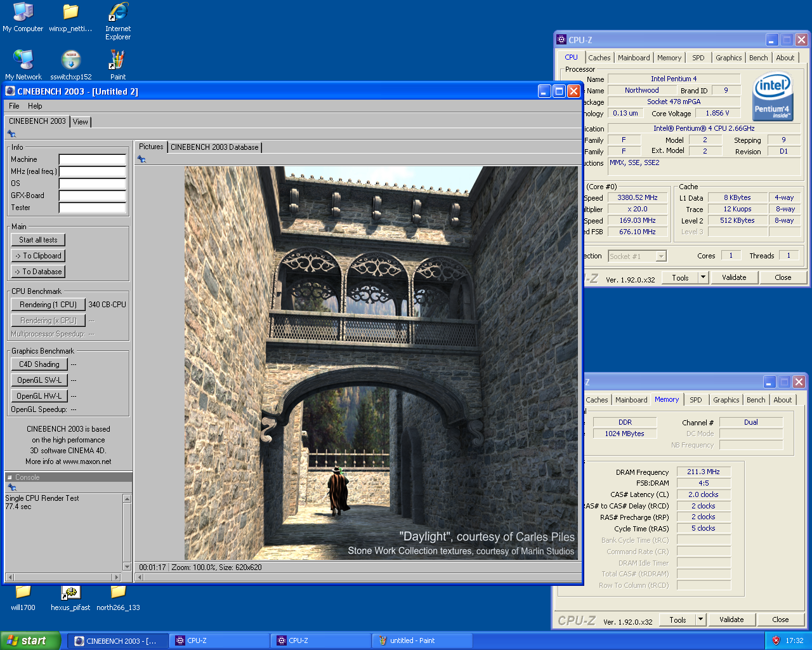Open will1700 folder on desktop
The height and width of the screenshot is (650, 812).
click(23, 597)
